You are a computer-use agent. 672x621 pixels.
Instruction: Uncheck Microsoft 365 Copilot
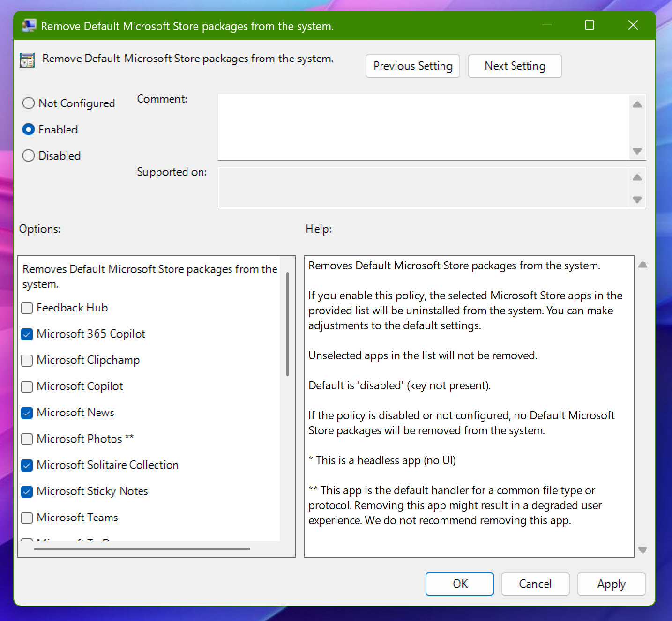pyautogui.click(x=27, y=334)
